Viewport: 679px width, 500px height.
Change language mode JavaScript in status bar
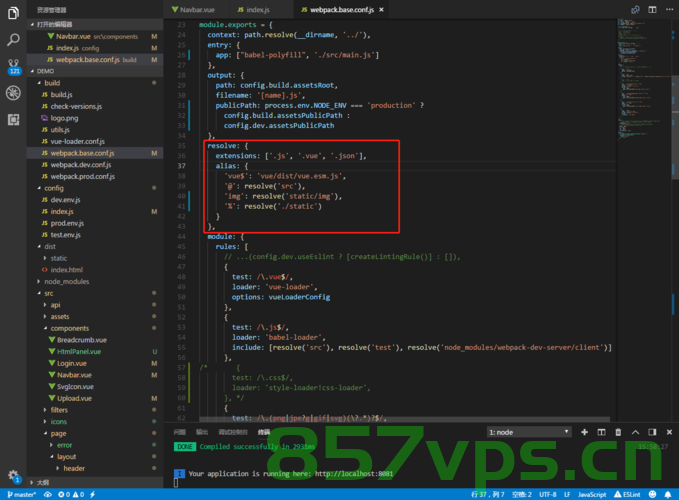point(592,494)
